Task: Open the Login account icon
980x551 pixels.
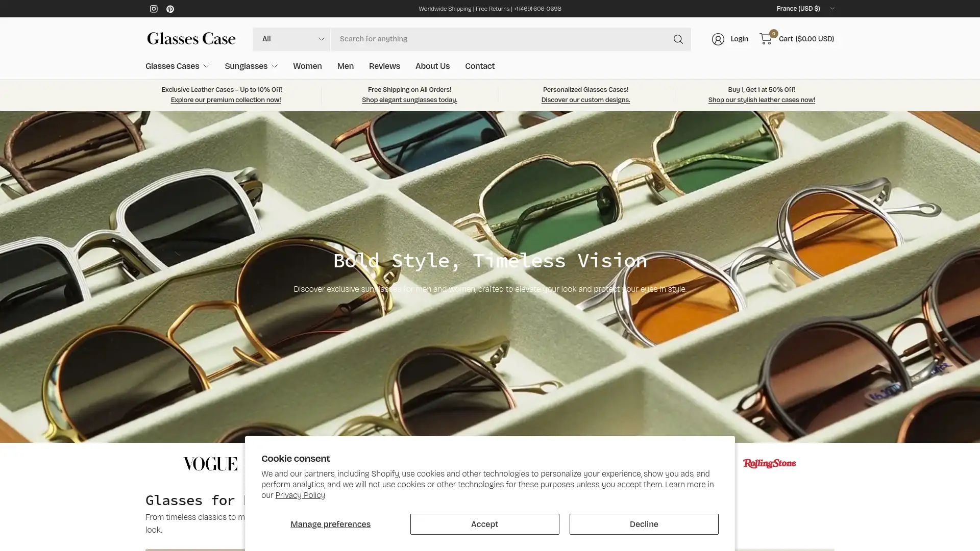Action: tap(718, 39)
